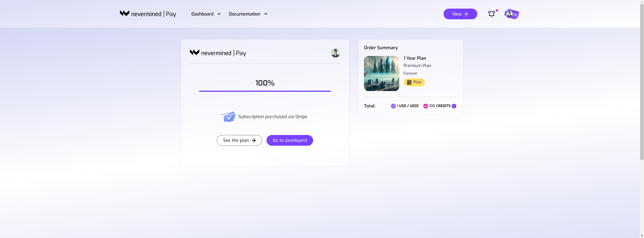Click the 1 Year Plan thumbnail image

(381, 73)
